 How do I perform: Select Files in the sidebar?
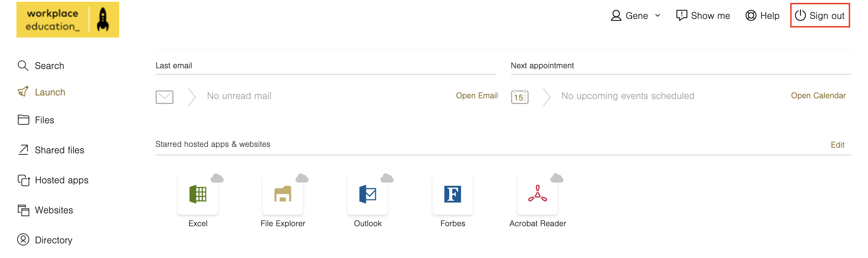coord(36,120)
